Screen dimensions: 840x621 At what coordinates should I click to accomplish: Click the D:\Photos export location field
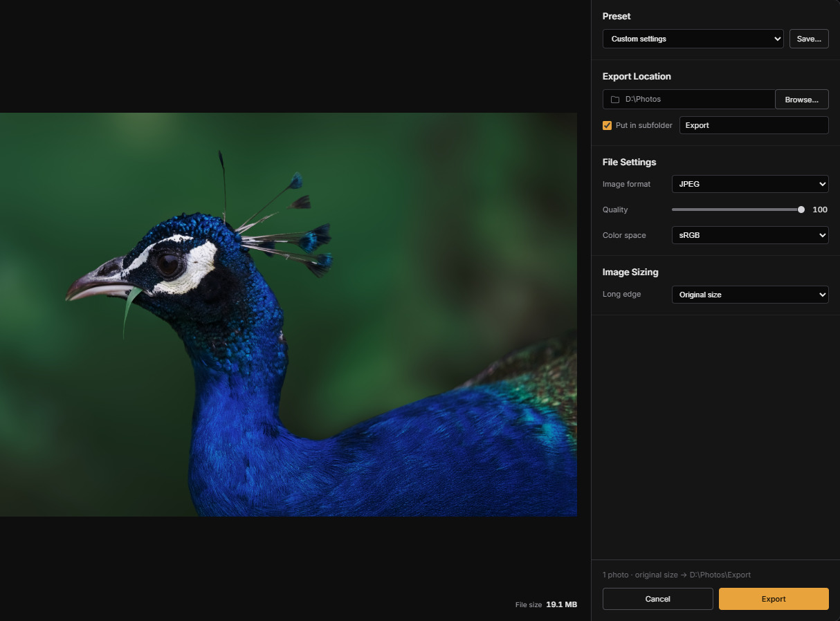pos(688,99)
